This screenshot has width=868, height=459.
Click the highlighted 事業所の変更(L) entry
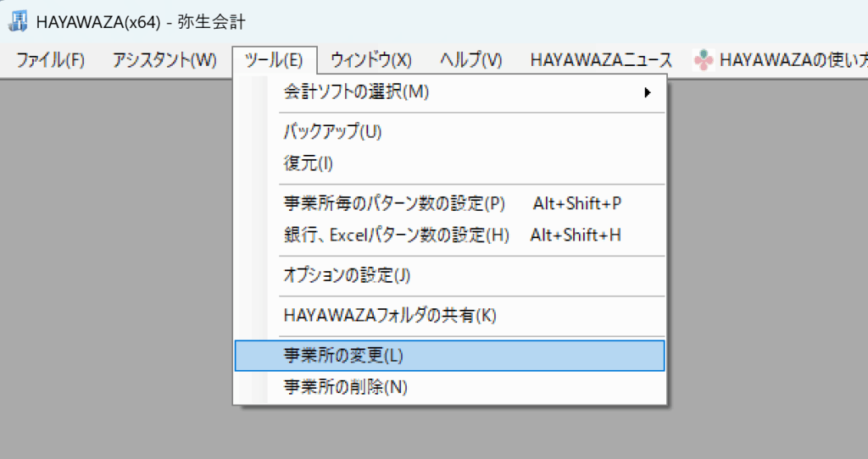click(344, 357)
